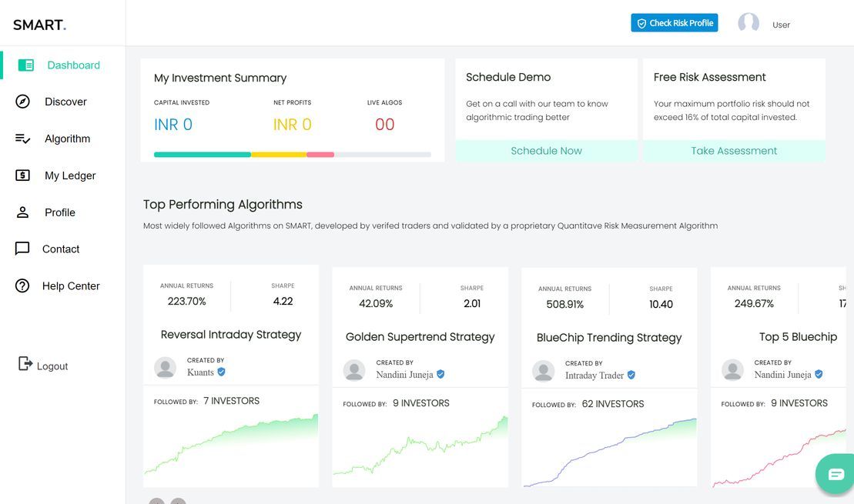Click the My Ledger dollar icon
This screenshot has height=504, width=854.
tap(22, 175)
